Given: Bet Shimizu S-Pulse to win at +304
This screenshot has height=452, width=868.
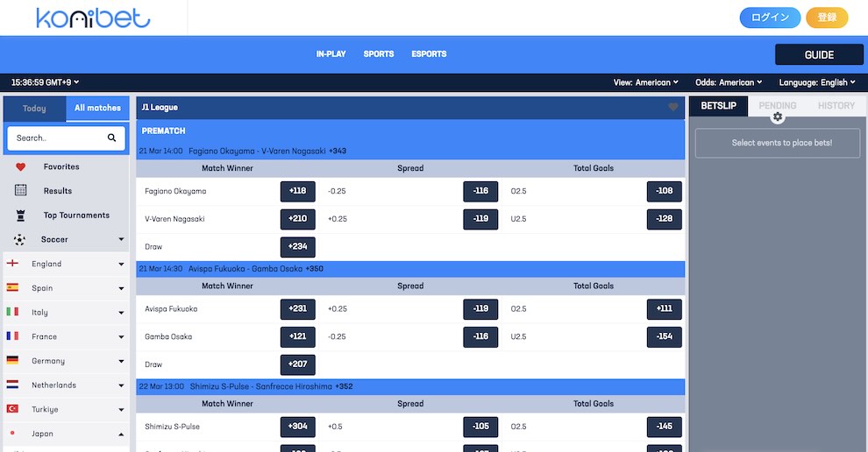Looking at the screenshot, I should (298, 427).
